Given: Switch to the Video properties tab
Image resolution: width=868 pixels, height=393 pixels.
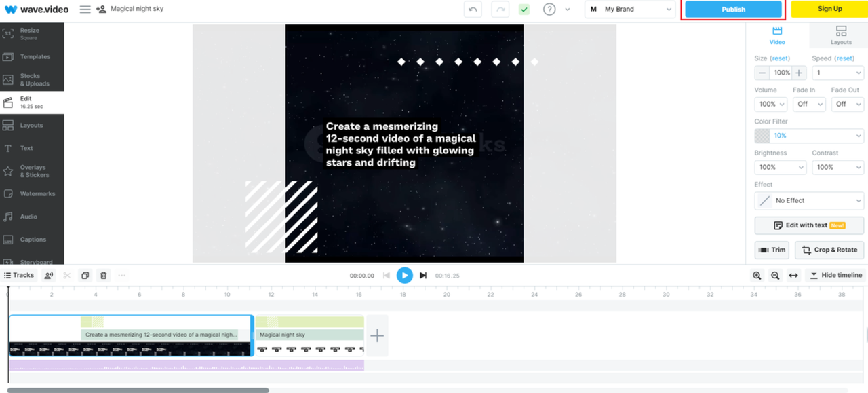Looking at the screenshot, I should pos(777,35).
